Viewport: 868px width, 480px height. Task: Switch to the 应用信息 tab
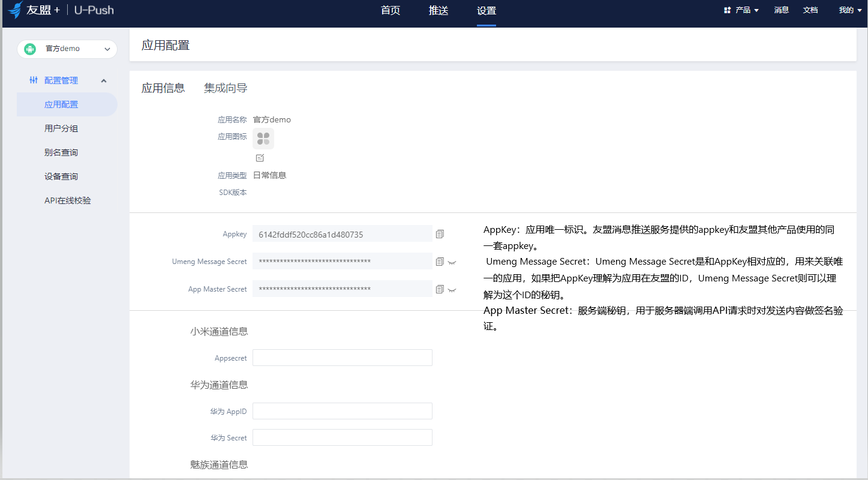coord(163,88)
